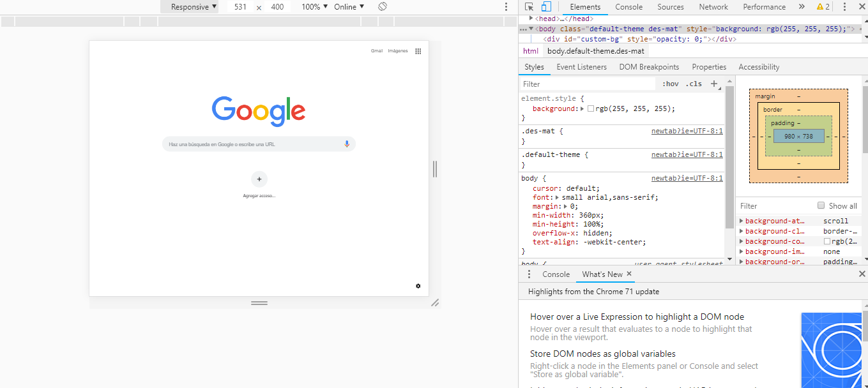Close the DevTools panel
868x388 pixels.
coord(861,7)
